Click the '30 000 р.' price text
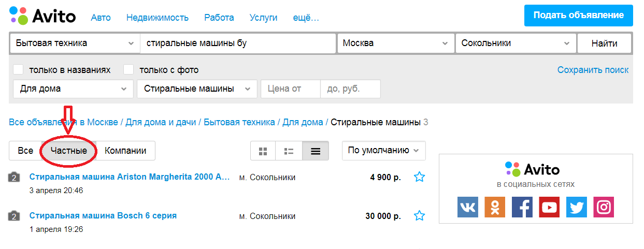This screenshot has width=644, height=249. click(x=383, y=216)
